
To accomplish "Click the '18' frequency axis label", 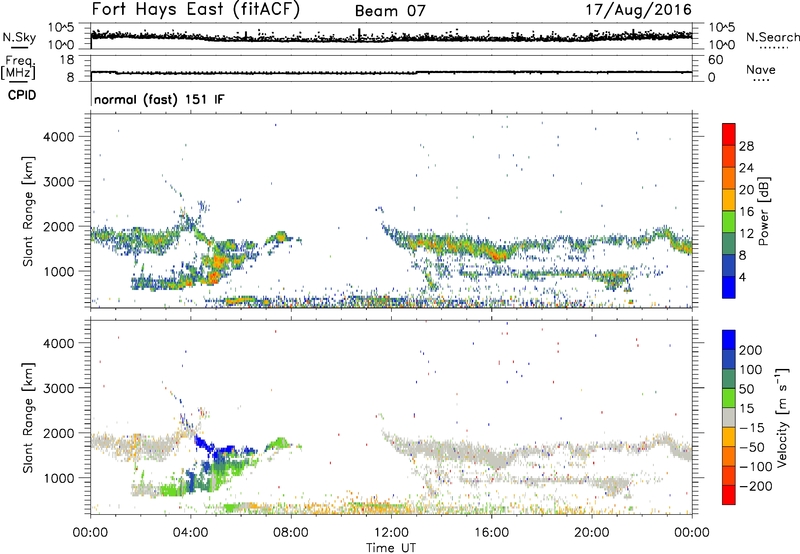I will point(67,60).
